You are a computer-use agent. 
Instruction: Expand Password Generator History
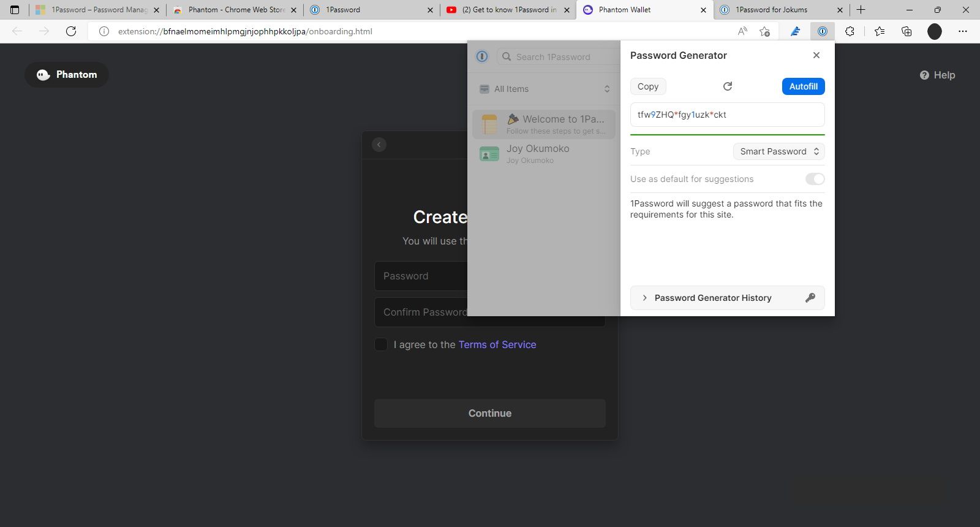click(728, 298)
